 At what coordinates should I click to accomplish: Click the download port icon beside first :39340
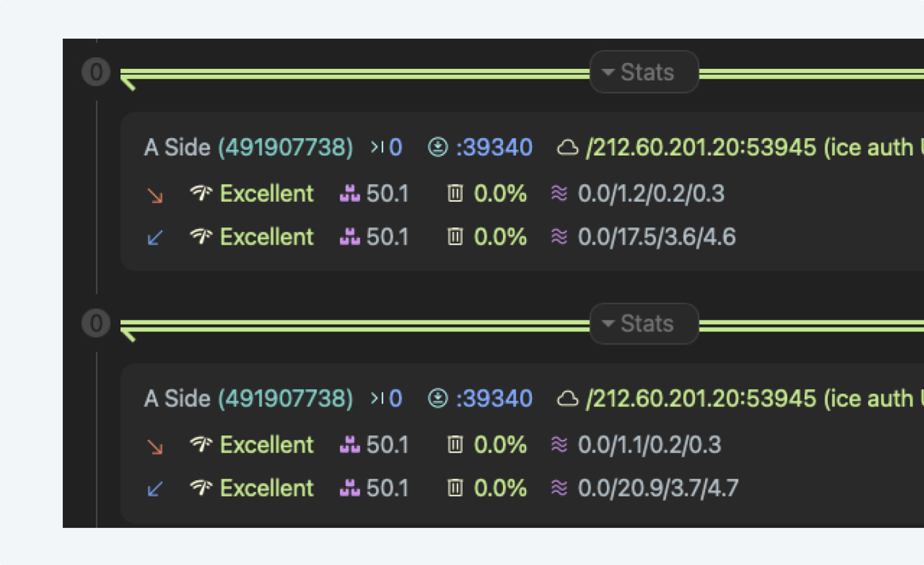click(x=438, y=147)
